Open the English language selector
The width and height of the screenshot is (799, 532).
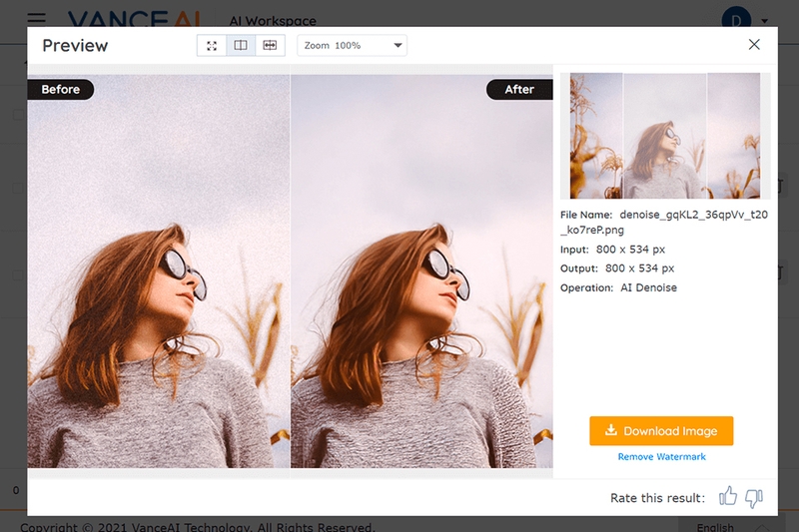click(715, 527)
